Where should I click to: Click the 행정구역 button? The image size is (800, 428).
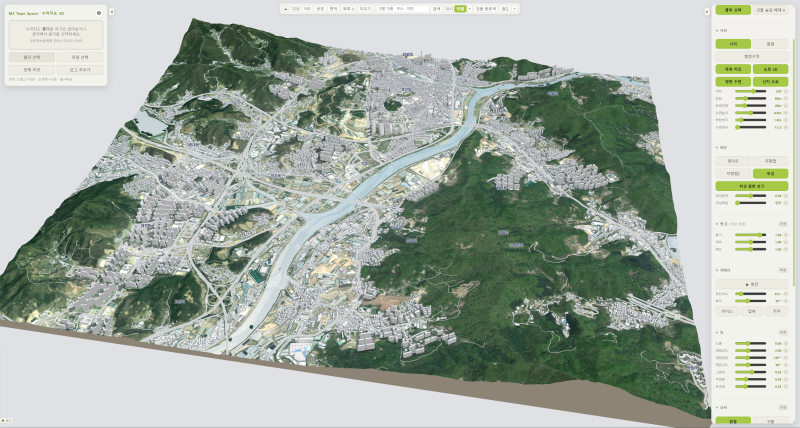click(x=752, y=56)
